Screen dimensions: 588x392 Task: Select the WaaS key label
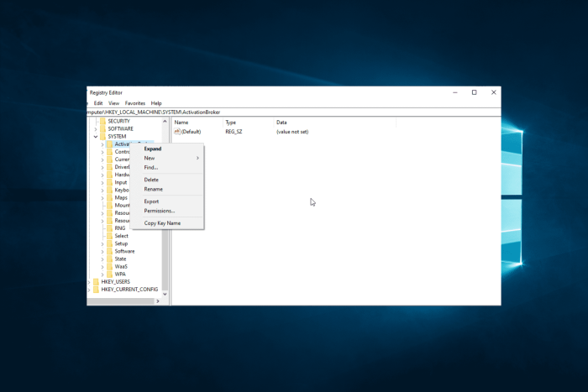point(121,266)
